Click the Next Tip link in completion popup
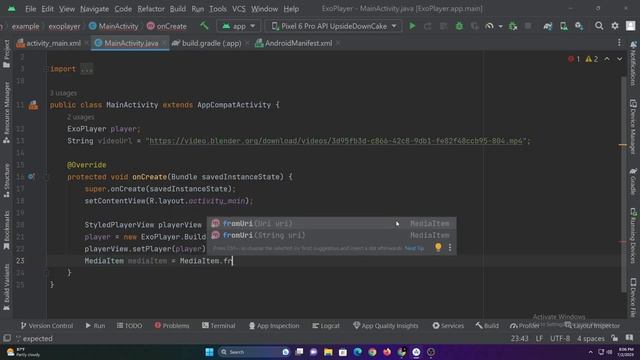 coord(414,248)
